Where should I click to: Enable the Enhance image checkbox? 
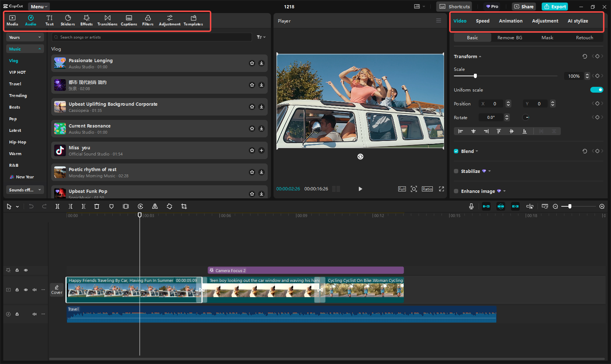456,191
